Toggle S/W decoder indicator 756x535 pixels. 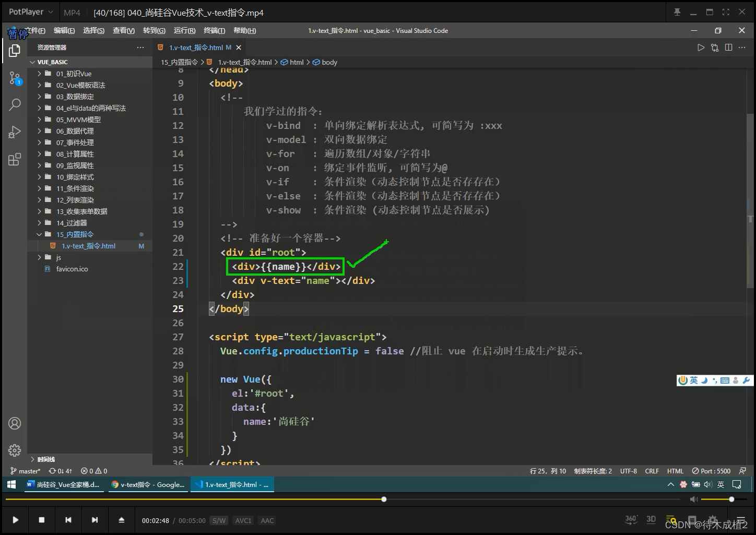tap(219, 520)
